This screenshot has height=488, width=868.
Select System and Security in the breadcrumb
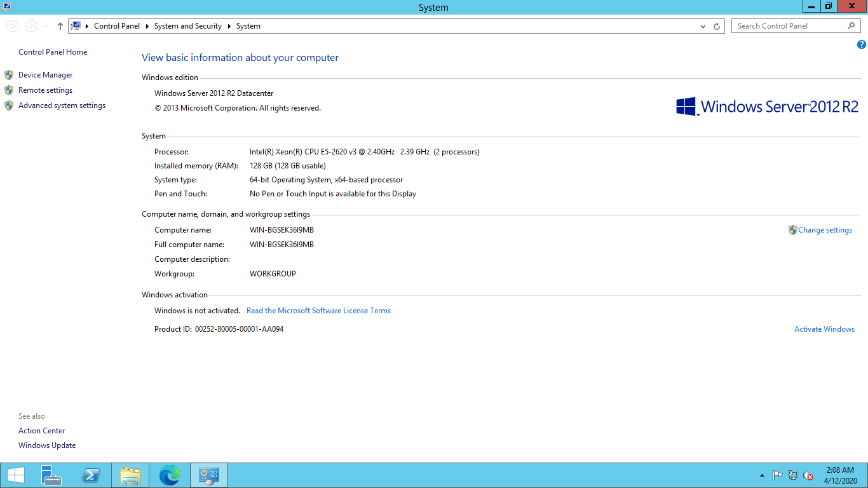pyautogui.click(x=187, y=26)
